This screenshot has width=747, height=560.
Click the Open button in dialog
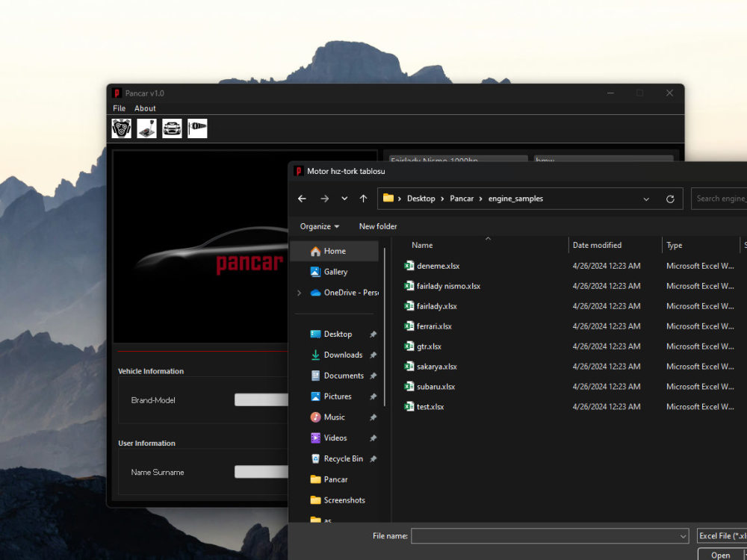point(720,555)
